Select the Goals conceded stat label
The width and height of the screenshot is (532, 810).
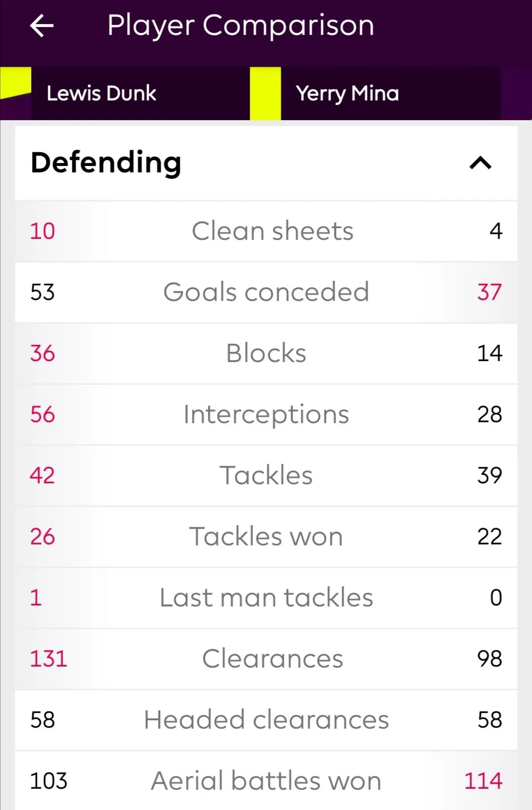(266, 292)
